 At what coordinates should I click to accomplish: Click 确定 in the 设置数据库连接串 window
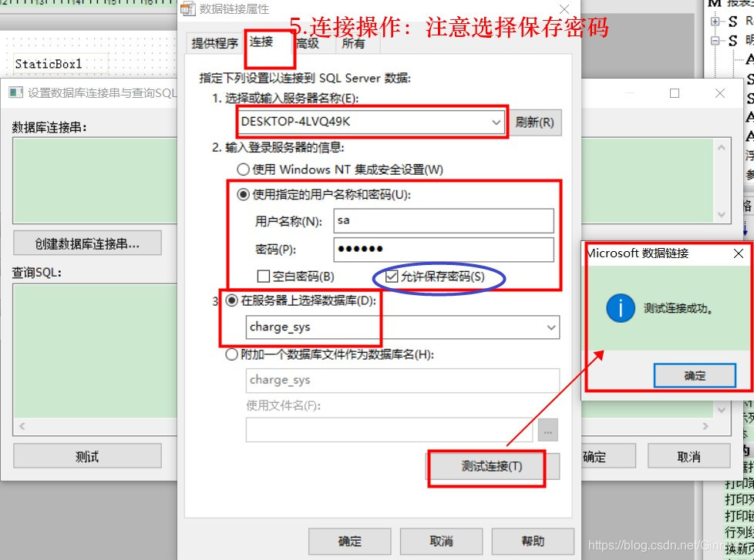[x=608, y=456]
